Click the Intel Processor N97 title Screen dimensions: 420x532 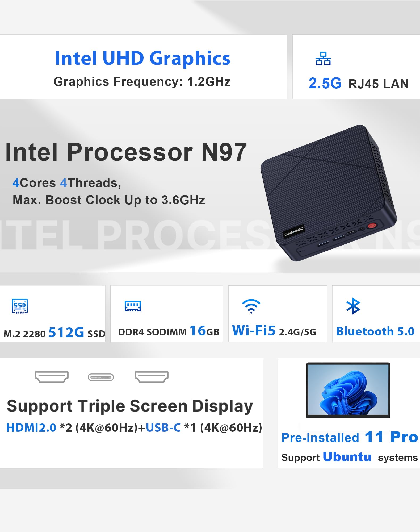tap(126, 152)
